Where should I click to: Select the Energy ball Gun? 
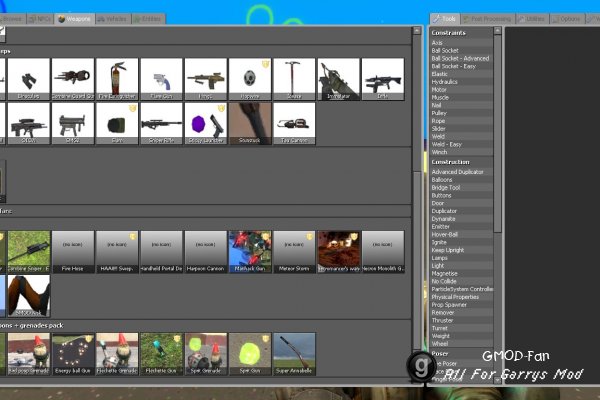pyautogui.click(x=73, y=354)
